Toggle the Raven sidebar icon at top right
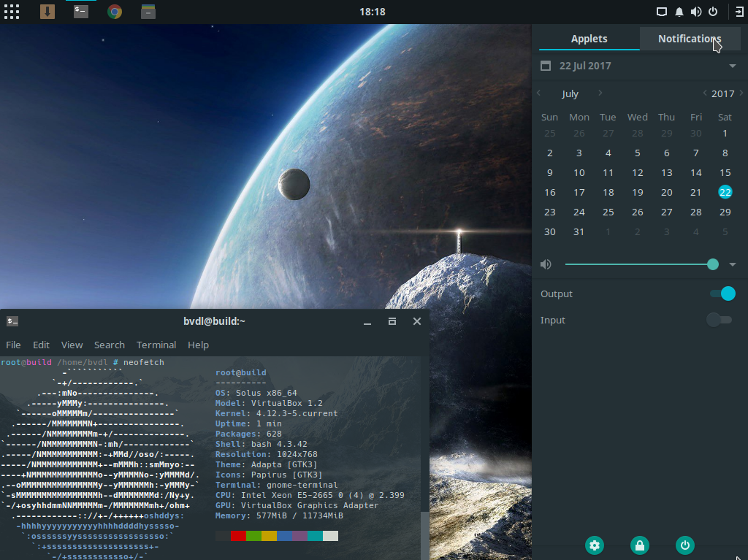Image resolution: width=748 pixels, height=560 pixels. pos(739,12)
